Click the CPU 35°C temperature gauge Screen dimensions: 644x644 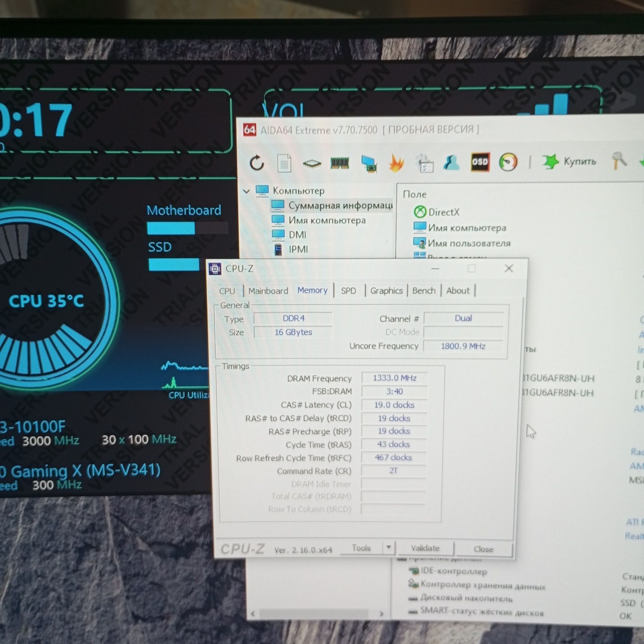point(46,301)
